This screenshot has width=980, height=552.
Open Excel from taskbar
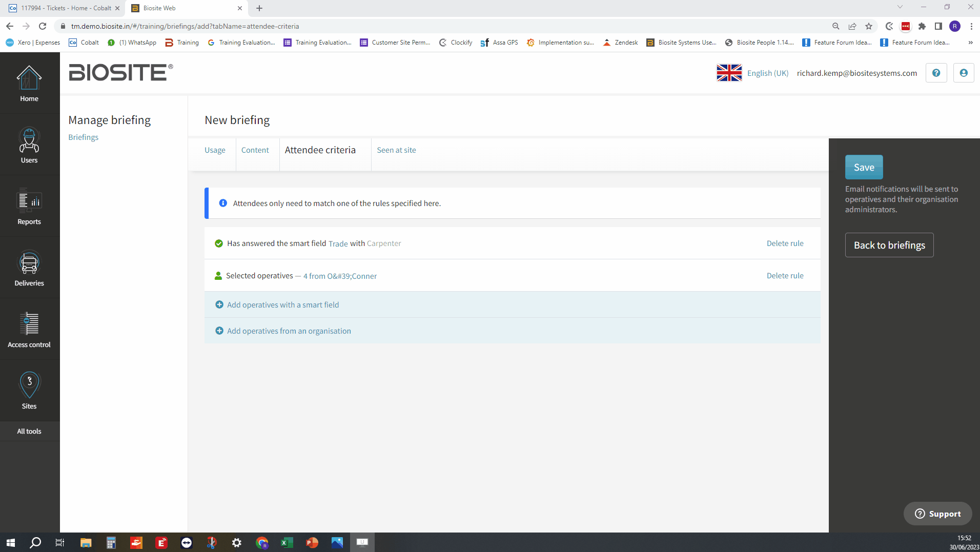pyautogui.click(x=287, y=542)
